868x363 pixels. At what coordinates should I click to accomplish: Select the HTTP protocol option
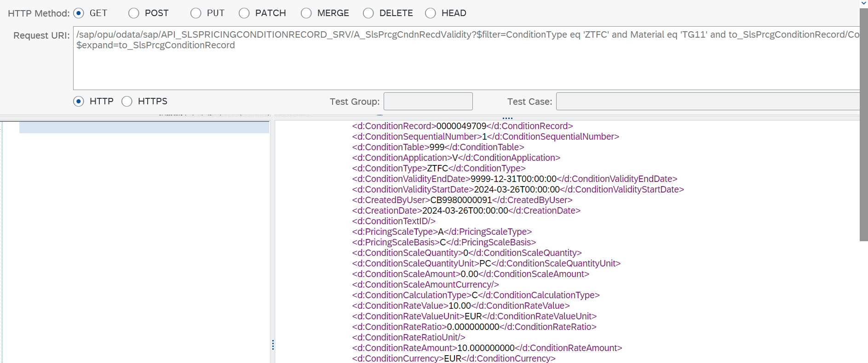(79, 102)
